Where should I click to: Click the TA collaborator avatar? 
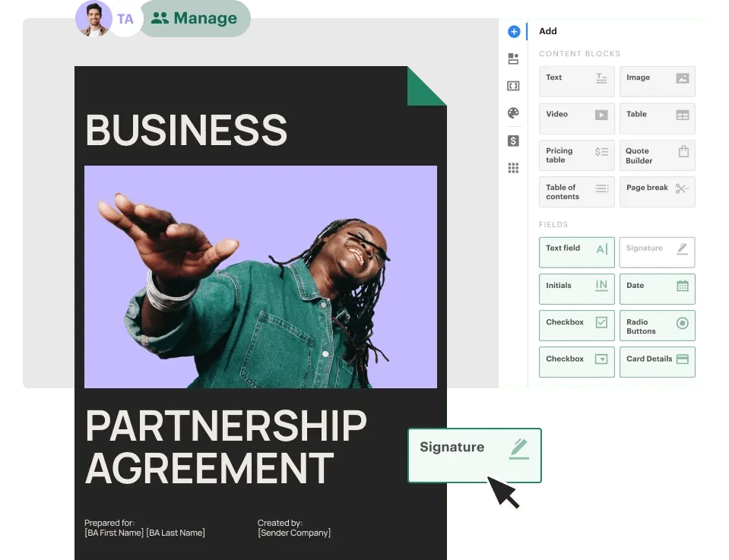click(125, 19)
